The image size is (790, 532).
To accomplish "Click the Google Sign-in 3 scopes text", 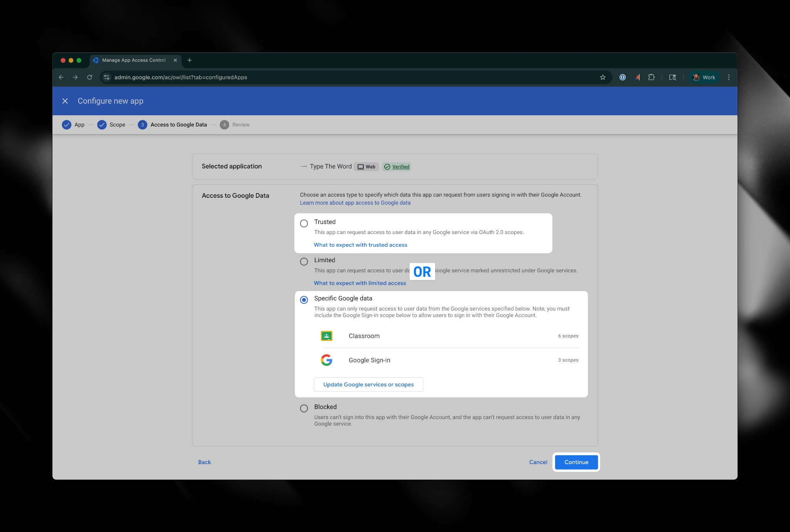I will point(568,360).
